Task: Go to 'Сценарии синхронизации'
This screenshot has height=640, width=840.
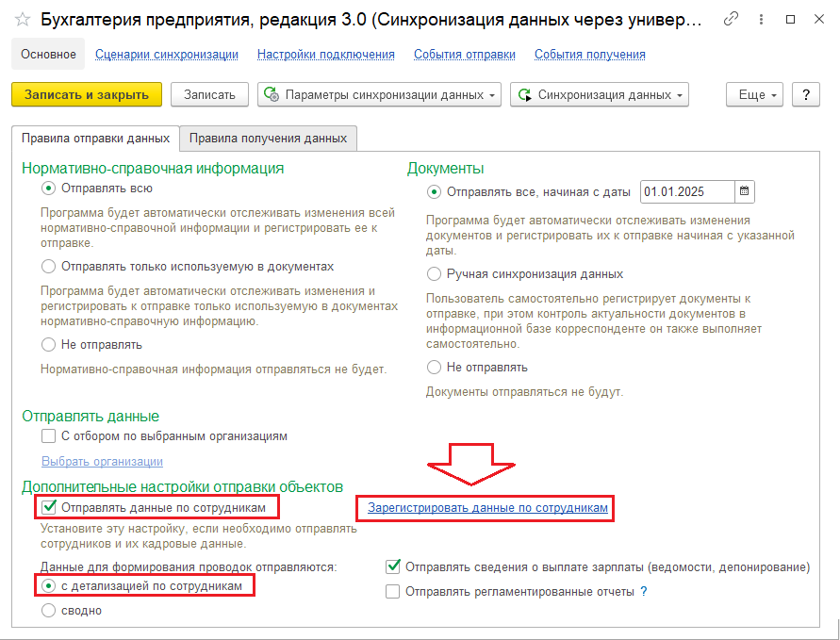Action: pyautogui.click(x=167, y=55)
